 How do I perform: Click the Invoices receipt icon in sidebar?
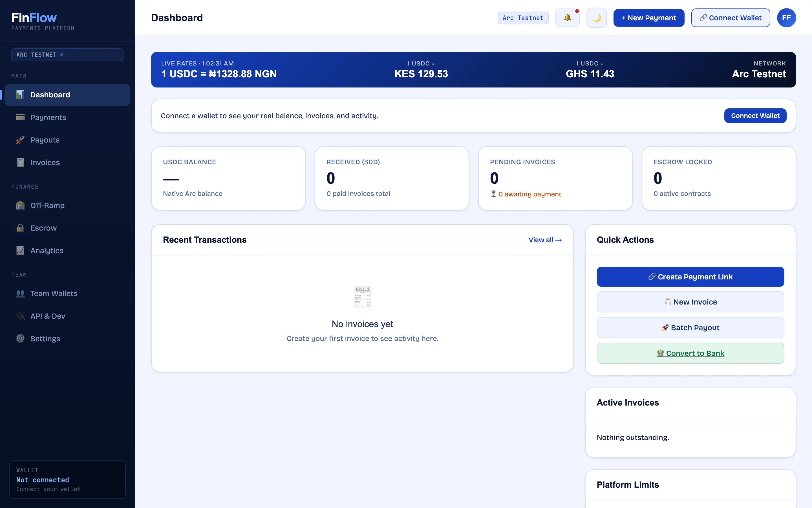[20, 162]
